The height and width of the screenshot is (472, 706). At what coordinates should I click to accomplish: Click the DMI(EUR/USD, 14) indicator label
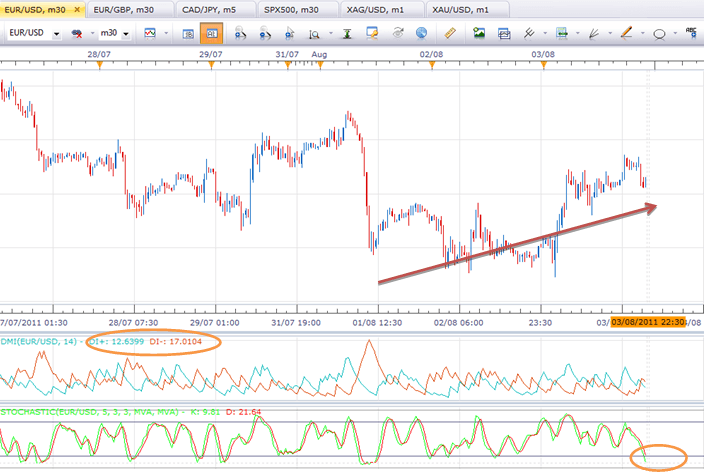pos(40,342)
